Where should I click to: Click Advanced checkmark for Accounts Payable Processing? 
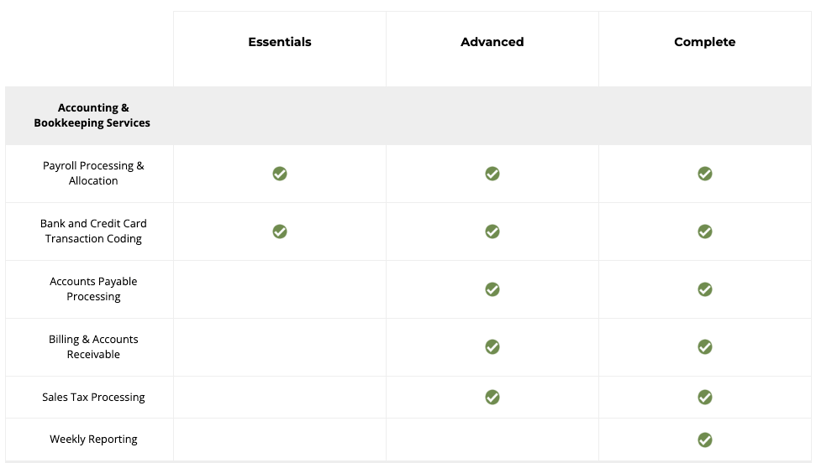click(492, 289)
